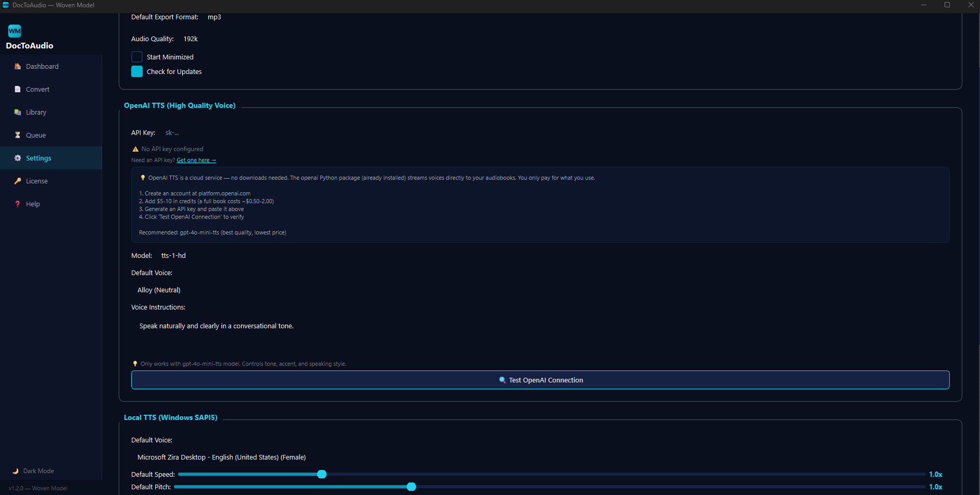
Task: Click the WM DocToAudio logo
Action: pyautogui.click(x=15, y=31)
